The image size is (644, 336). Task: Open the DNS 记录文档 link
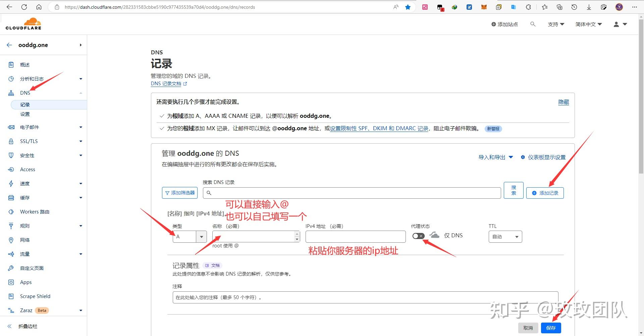click(166, 84)
